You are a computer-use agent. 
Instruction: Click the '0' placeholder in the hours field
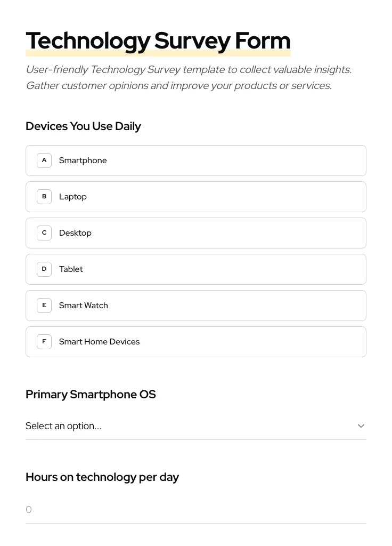tap(29, 510)
